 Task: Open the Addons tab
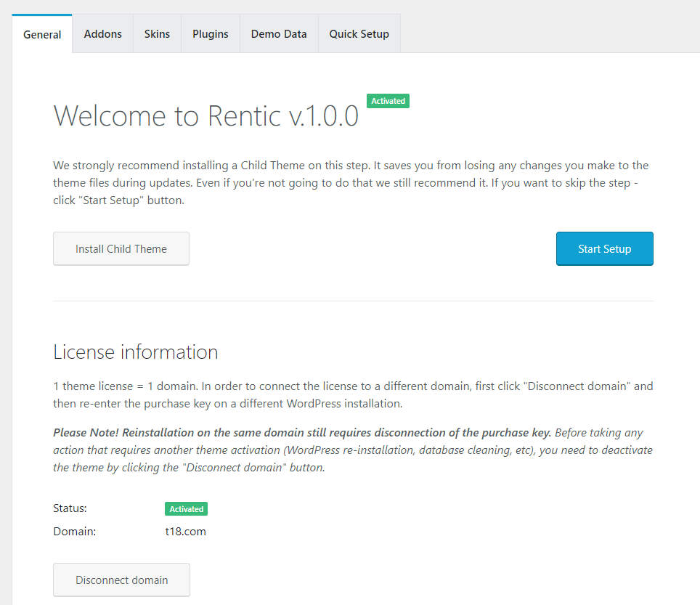(x=102, y=34)
